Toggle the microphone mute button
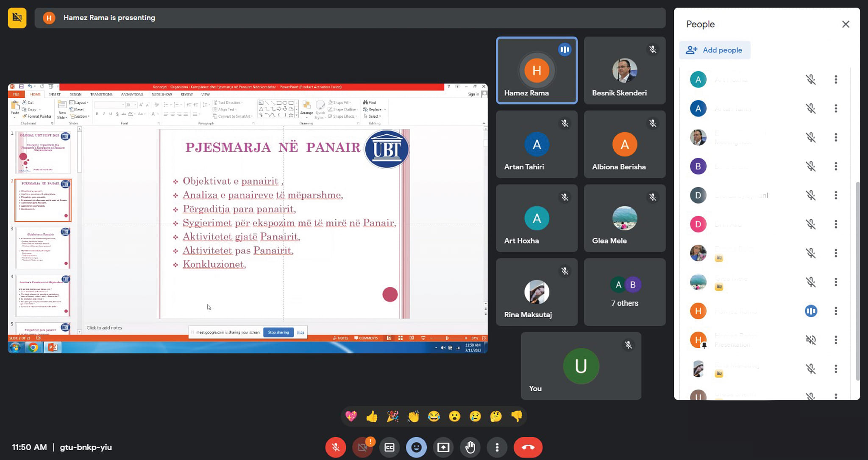 336,447
